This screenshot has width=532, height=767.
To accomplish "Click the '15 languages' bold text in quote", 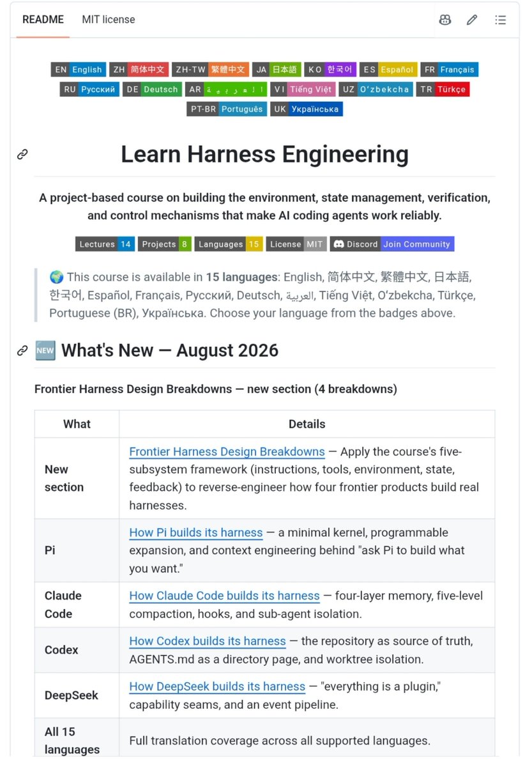I will [x=242, y=277].
